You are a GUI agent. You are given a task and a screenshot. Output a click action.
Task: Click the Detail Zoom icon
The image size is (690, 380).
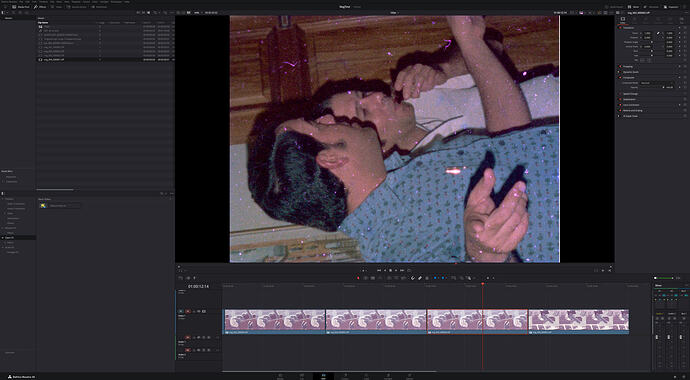click(x=462, y=278)
